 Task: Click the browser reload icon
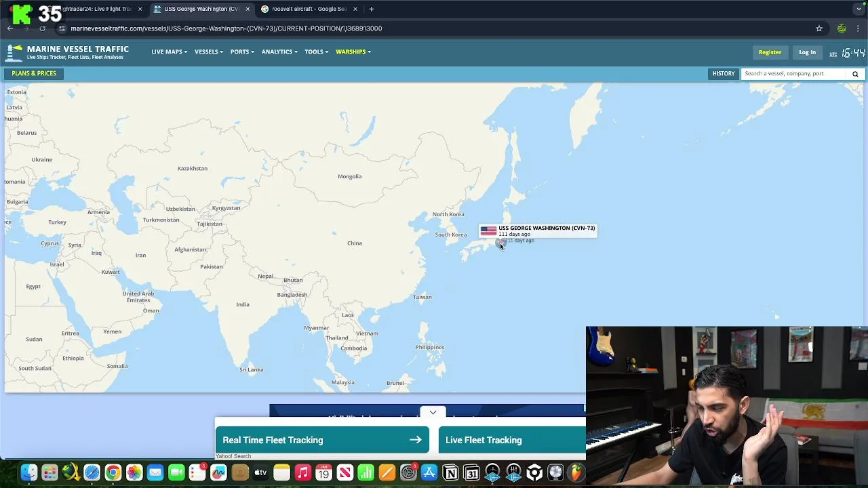coord(42,28)
